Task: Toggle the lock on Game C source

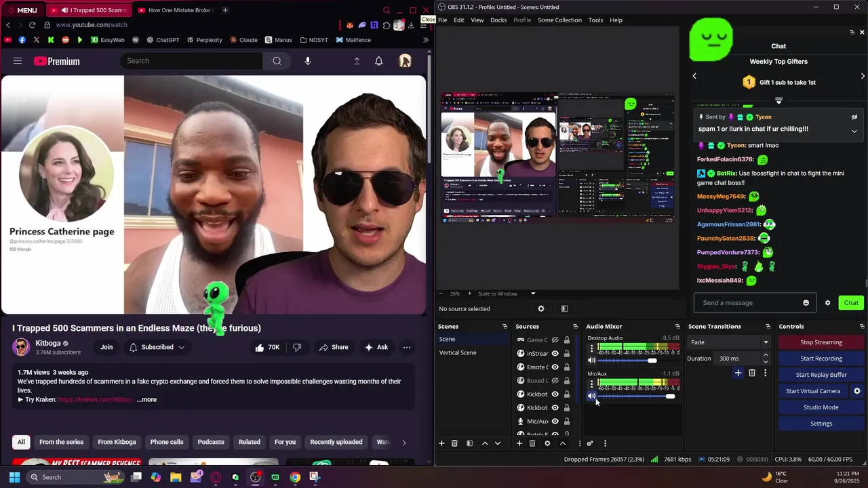Action: pyautogui.click(x=566, y=340)
